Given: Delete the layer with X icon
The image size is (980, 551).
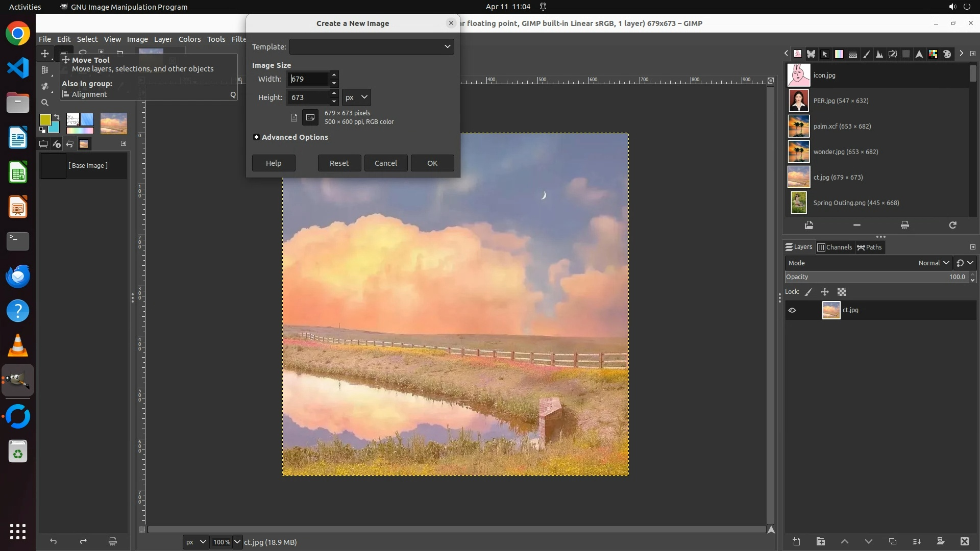Looking at the screenshot, I should (964, 541).
